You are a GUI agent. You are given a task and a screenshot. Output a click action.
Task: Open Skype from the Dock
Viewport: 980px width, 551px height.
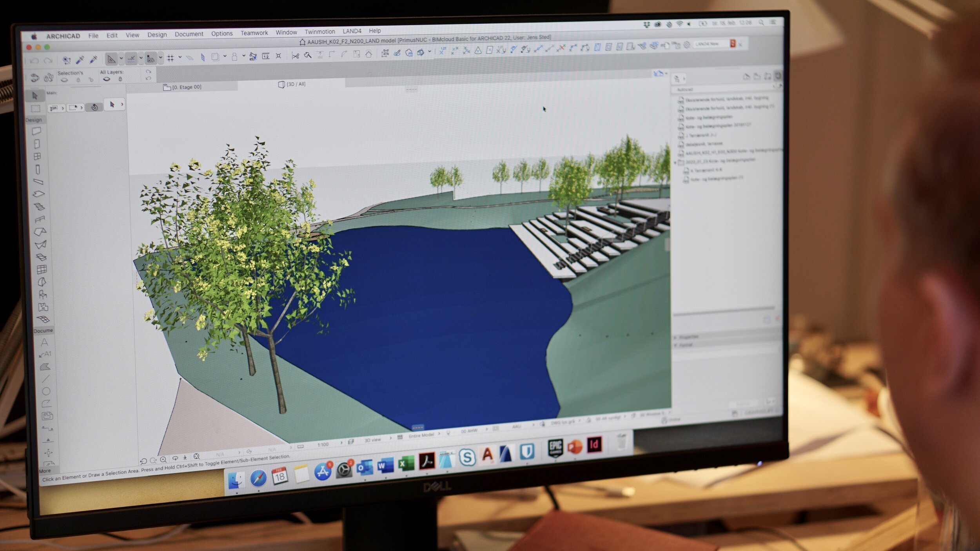tap(467, 457)
